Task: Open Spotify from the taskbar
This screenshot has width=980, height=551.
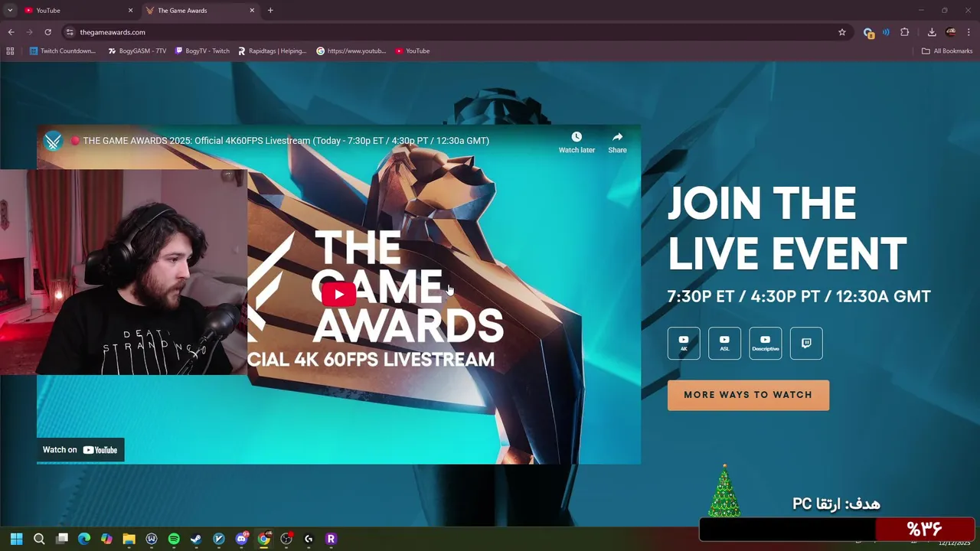Action: 174,539
